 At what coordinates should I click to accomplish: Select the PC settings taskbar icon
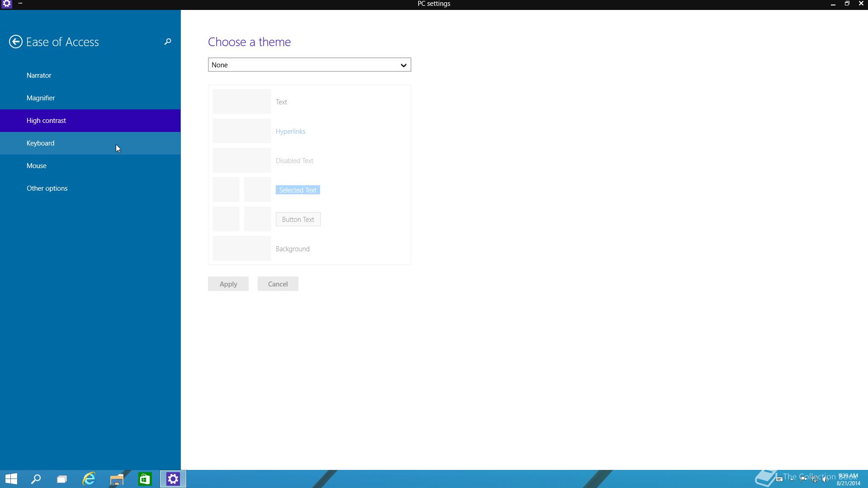[x=173, y=479]
